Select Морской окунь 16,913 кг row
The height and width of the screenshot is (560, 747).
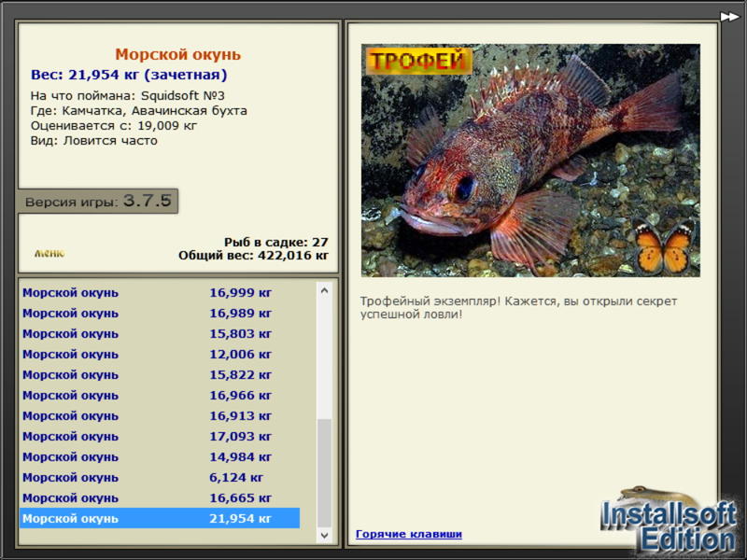point(160,415)
